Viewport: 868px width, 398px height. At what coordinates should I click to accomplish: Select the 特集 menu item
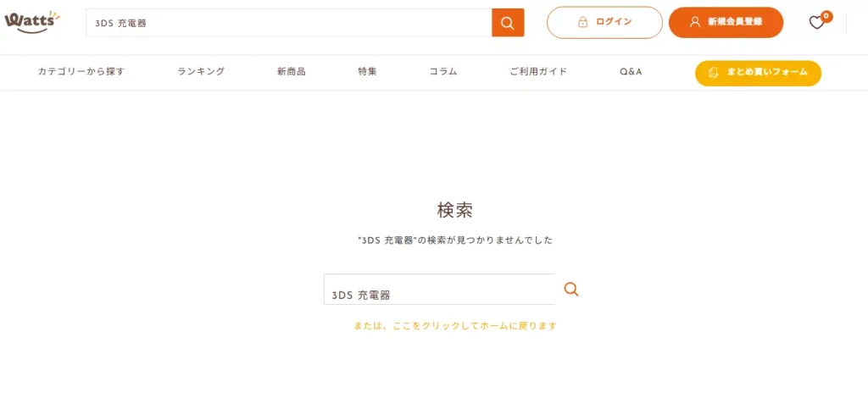(x=367, y=71)
